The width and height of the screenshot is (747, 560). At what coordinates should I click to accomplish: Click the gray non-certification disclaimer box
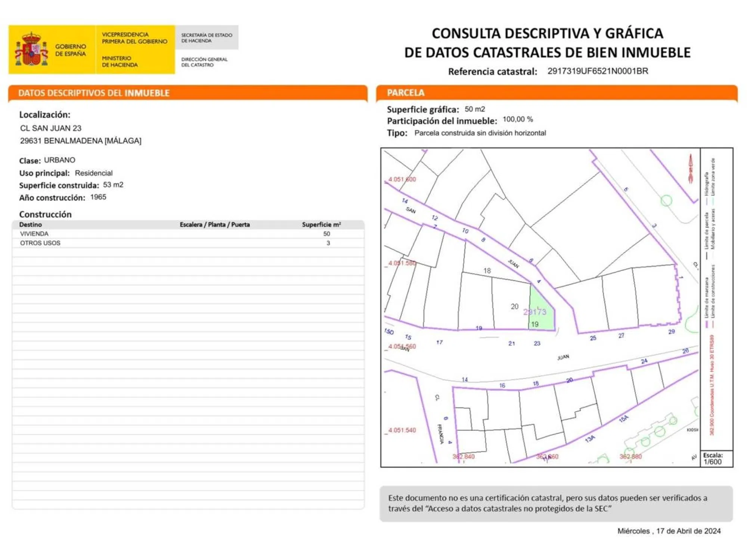[556, 503]
